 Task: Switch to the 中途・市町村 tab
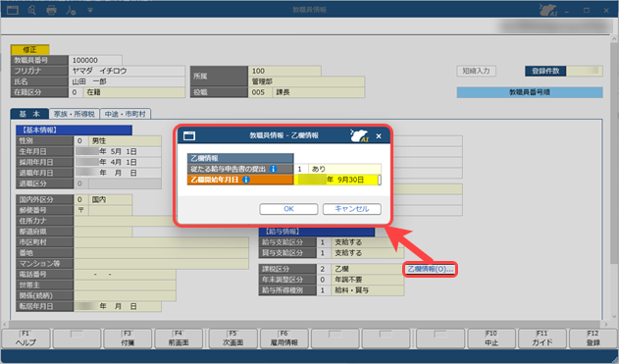126,114
